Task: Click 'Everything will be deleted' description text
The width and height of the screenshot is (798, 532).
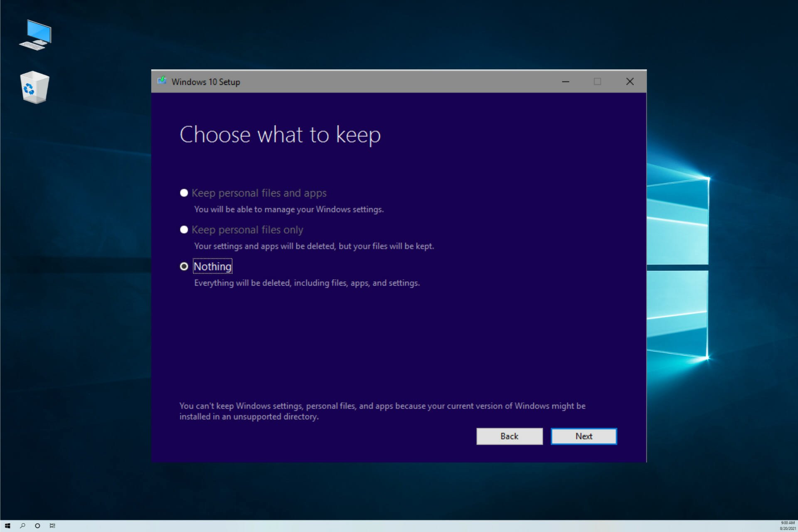Action: coord(307,283)
